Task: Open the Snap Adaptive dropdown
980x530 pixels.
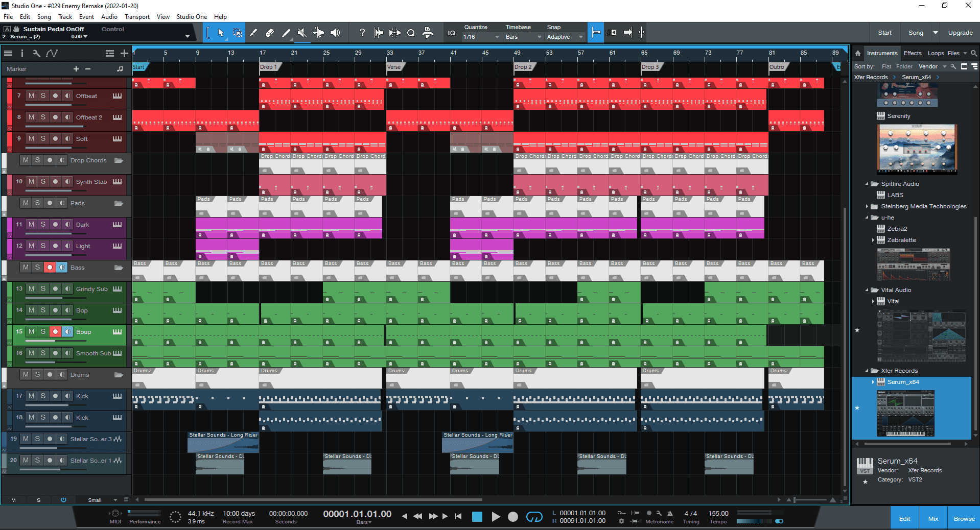Action: tap(565, 37)
